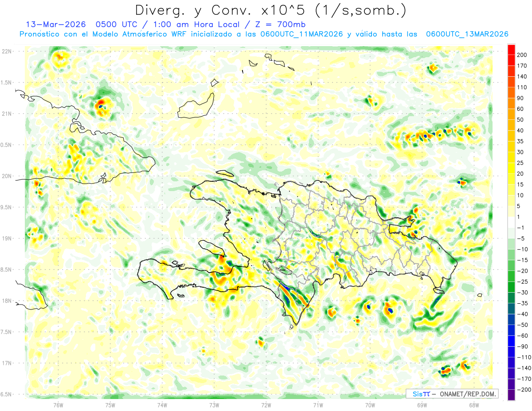The height and width of the screenshot is (411, 532).
Task: Click the '70W' longitude label
Action: click(370, 405)
